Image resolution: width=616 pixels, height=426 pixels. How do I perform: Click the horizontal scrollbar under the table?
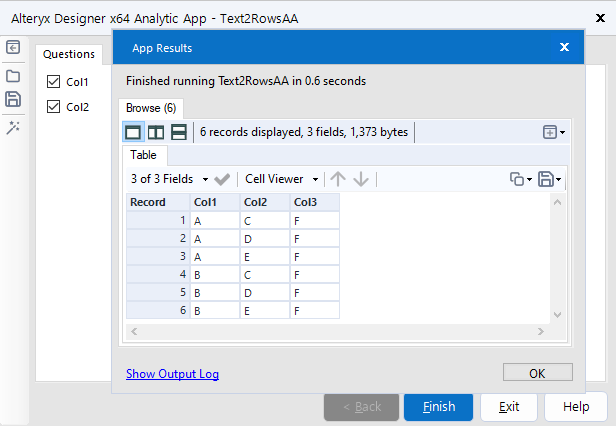point(340,330)
